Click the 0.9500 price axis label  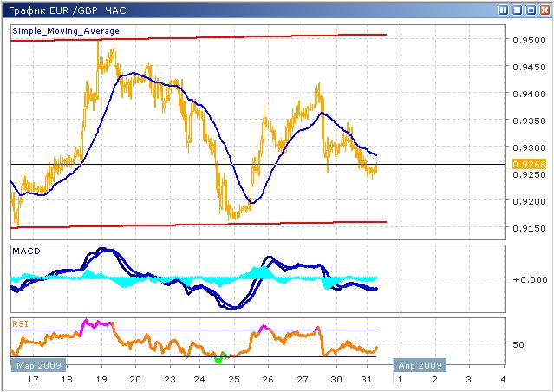coord(527,40)
